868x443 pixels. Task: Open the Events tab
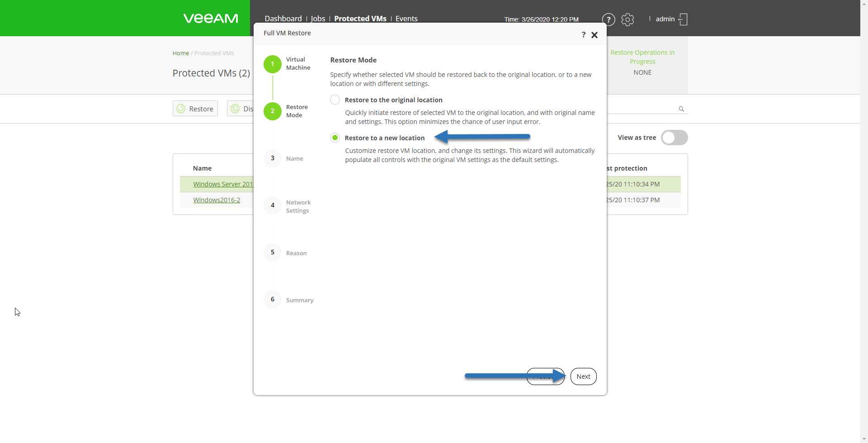406,19
